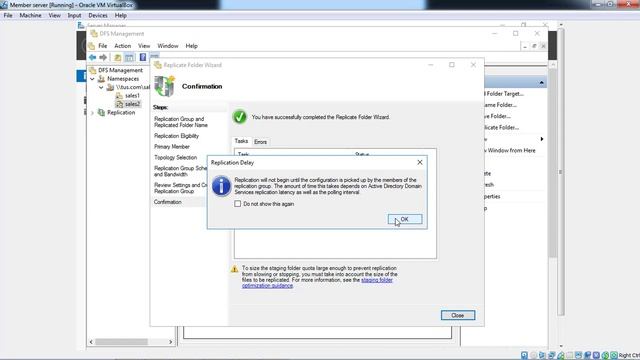Click the Replicate Folder Wizard header graphic
Screen dimensions: 640x360
tap(165, 86)
